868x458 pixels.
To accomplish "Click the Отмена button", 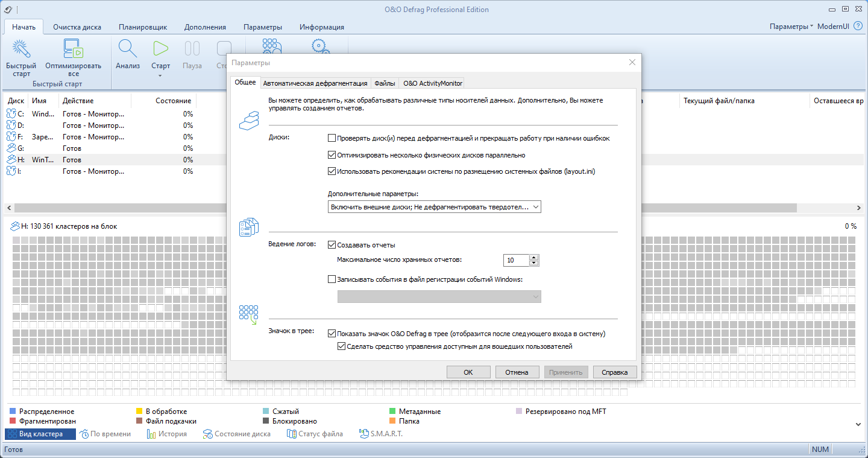I will coord(517,372).
